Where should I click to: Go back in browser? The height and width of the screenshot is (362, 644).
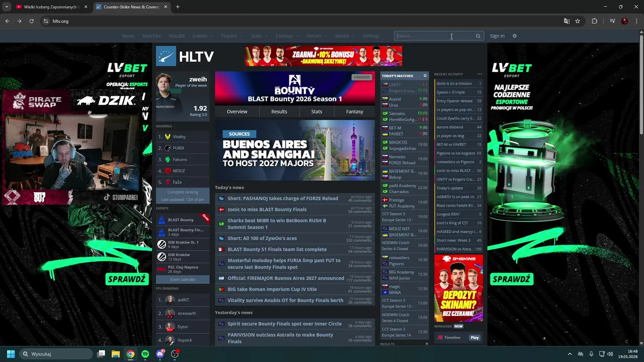pyautogui.click(x=7, y=21)
